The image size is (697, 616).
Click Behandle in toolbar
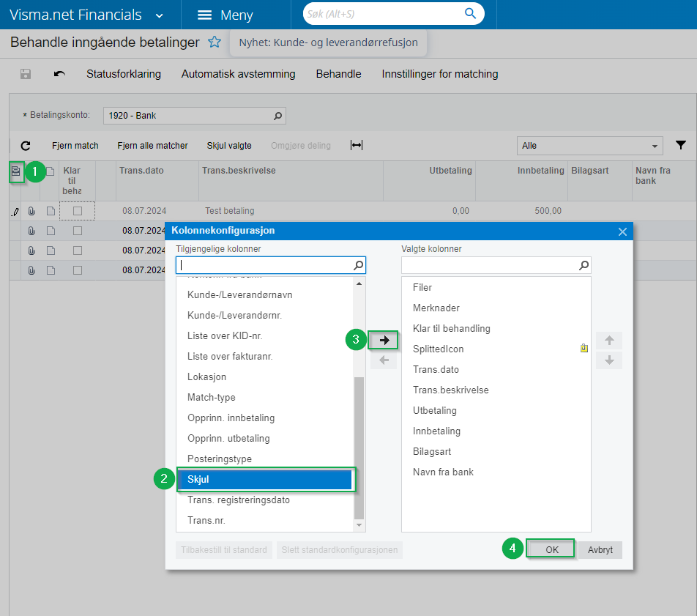pyautogui.click(x=339, y=74)
